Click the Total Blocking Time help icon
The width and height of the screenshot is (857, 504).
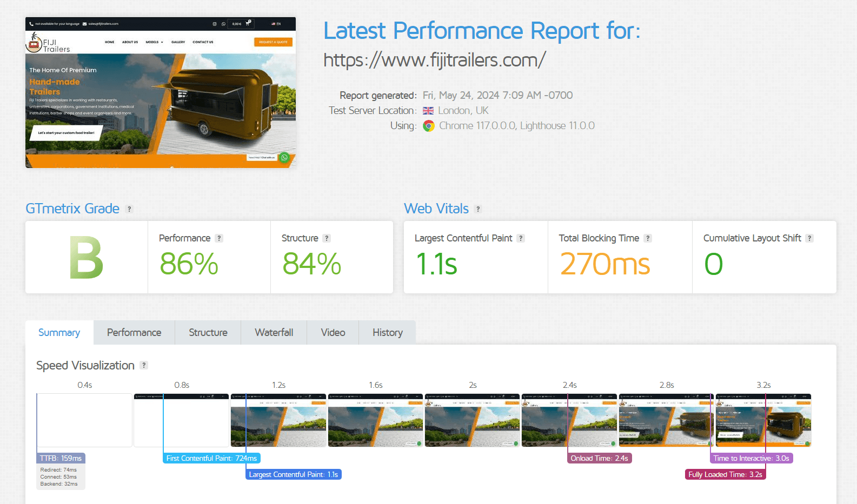click(648, 238)
